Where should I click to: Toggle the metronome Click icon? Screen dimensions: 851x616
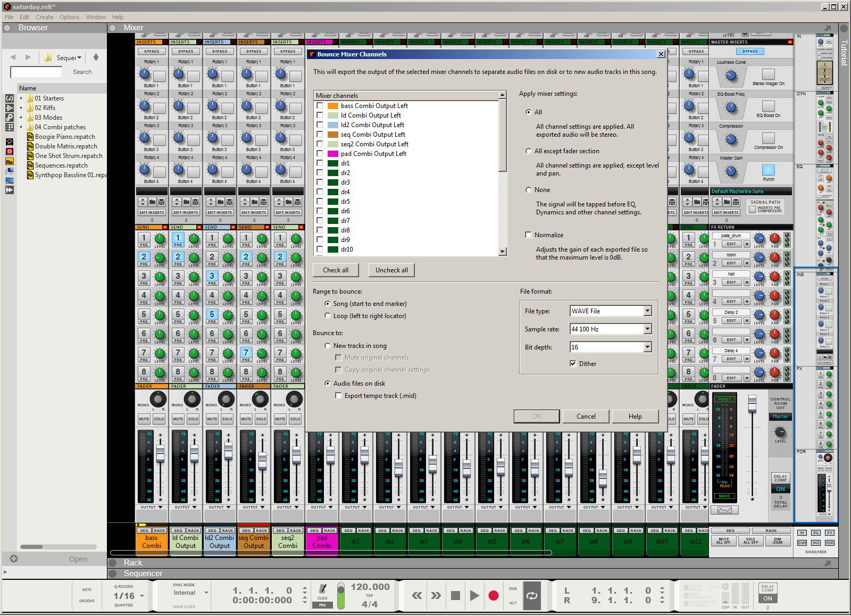coord(322,589)
